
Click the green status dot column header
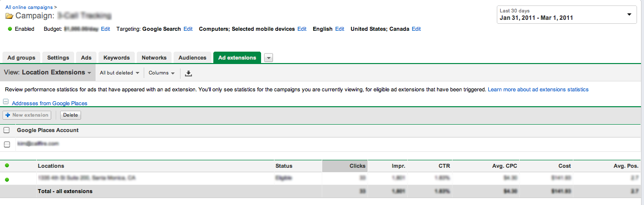(7, 166)
